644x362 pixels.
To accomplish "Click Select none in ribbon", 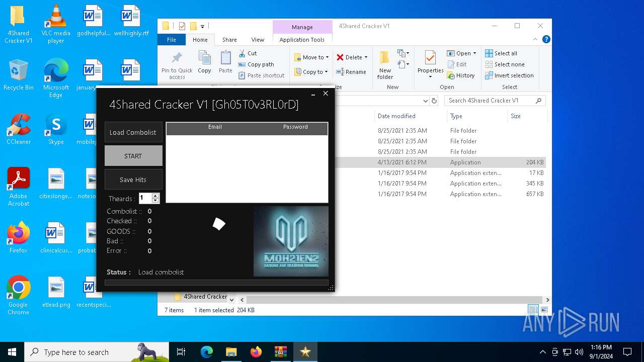I will click(x=505, y=64).
